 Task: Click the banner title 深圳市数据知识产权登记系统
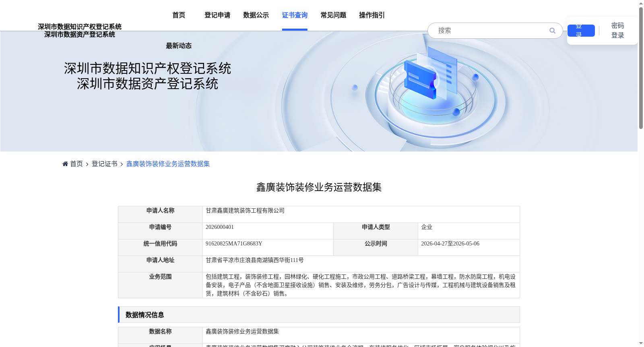(x=147, y=69)
